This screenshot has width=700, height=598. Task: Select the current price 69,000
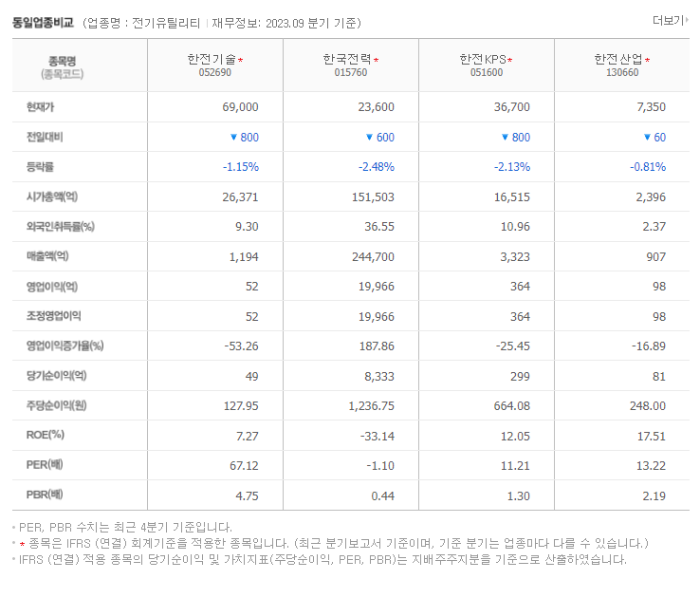[x=240, y=107]
